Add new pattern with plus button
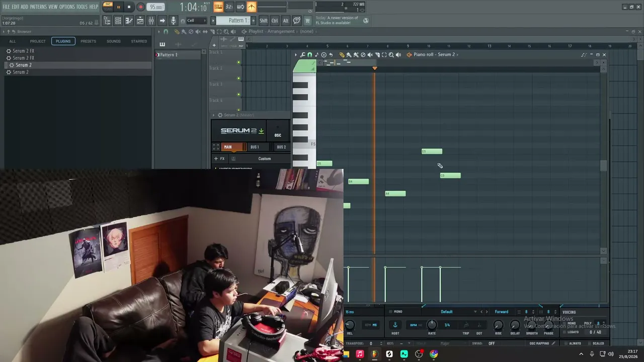This screenshot has width=644, height=362. click(253, 21)
